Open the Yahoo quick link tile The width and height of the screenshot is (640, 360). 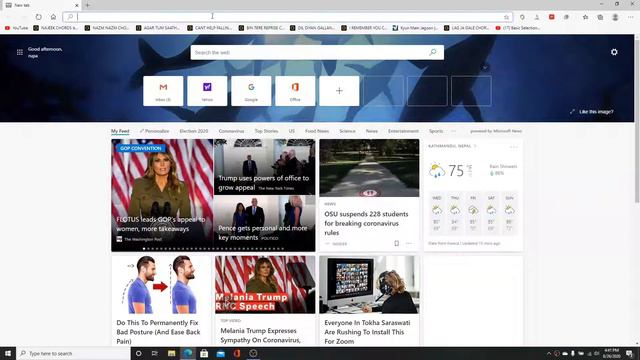point(207,91)
